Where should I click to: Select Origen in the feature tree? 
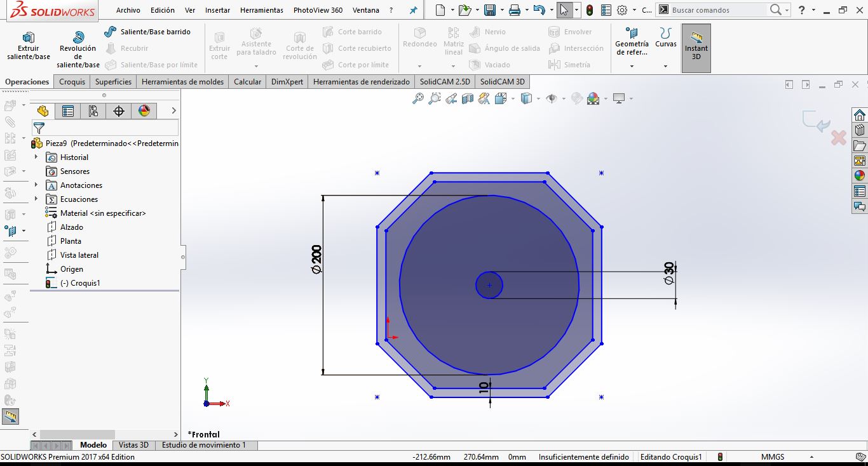click(71, 269)
